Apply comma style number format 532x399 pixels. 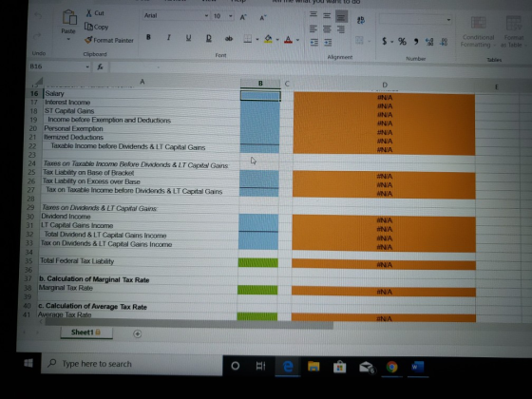[x=416, y=42]
